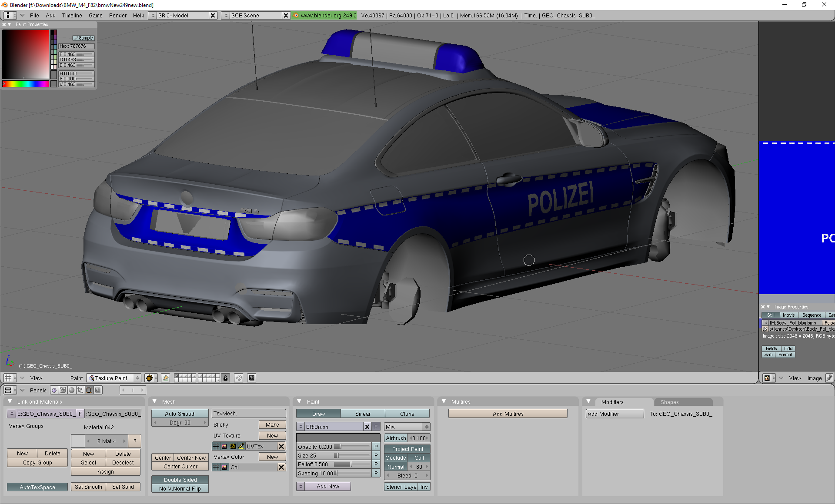Delete the SCE:Scene X button
This screenshot has height=504, width=835.
[x=286, y=15]
